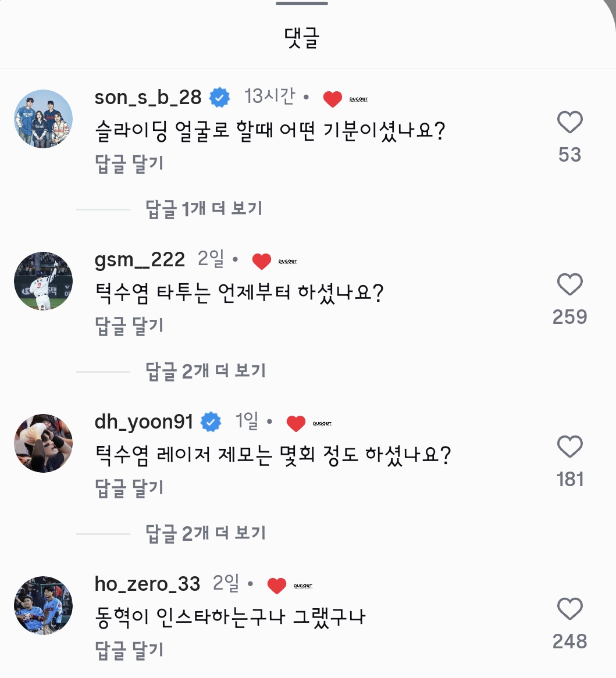This screenshot has width=616, height=678.
Task: Tap dh_yoon91's profile avatar
Action: coord(43,443)
